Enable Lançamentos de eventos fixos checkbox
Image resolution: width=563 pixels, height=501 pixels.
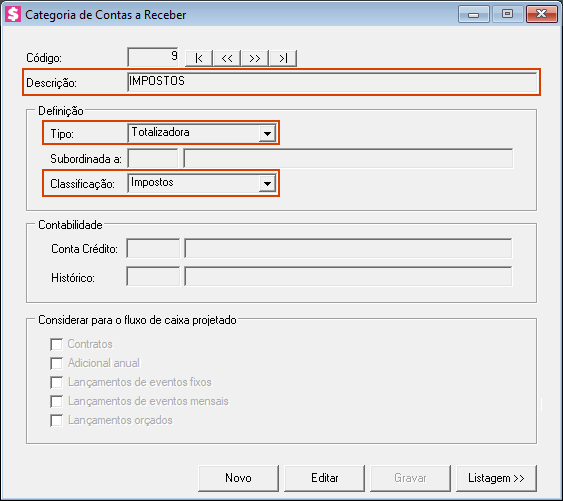[x=56, y=382]
